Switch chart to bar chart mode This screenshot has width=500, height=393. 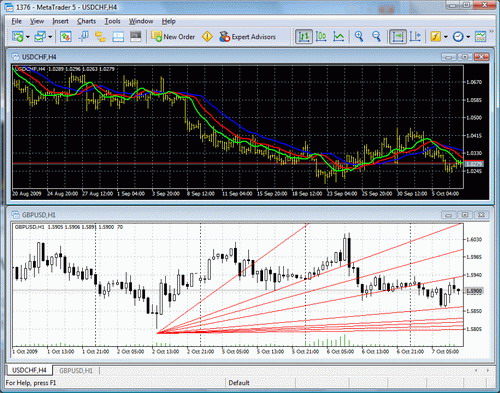(304, 36)
